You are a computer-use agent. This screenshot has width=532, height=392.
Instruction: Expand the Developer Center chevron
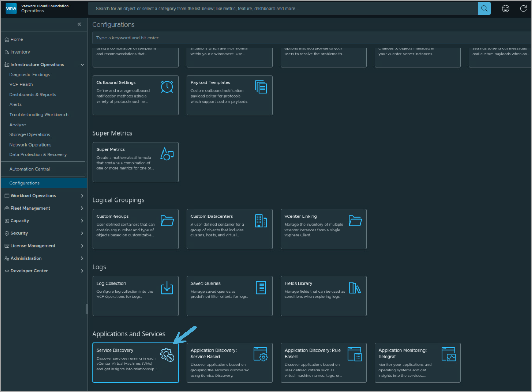pos(82,271)
